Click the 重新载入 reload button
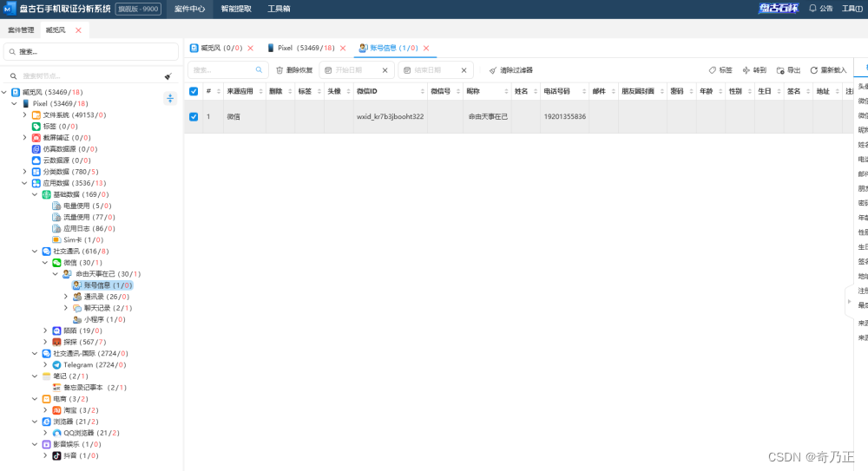Viewport: 868px width, 471px height. point(828,70)
